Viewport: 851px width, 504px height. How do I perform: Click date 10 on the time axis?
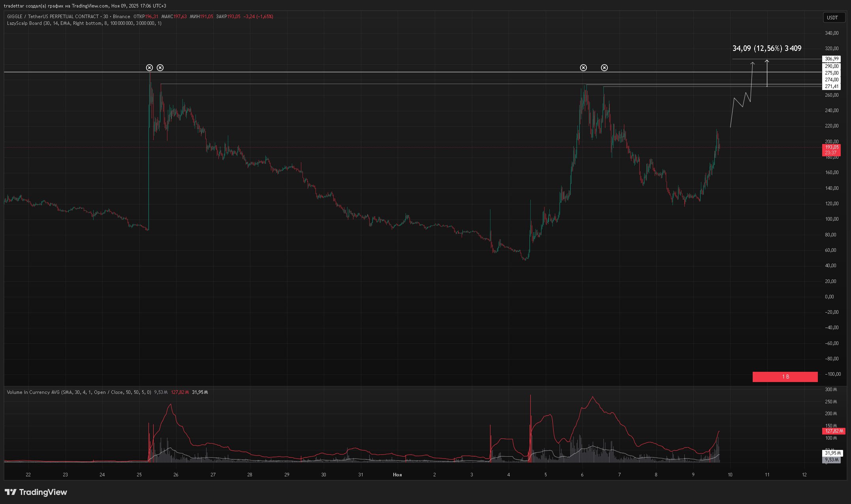[730, 475]
